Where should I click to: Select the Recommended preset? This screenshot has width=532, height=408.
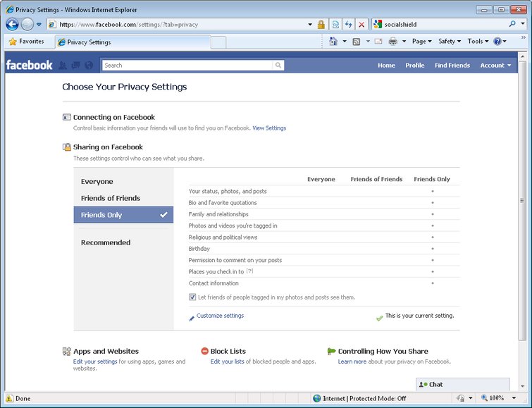click(x=123, y=242)
